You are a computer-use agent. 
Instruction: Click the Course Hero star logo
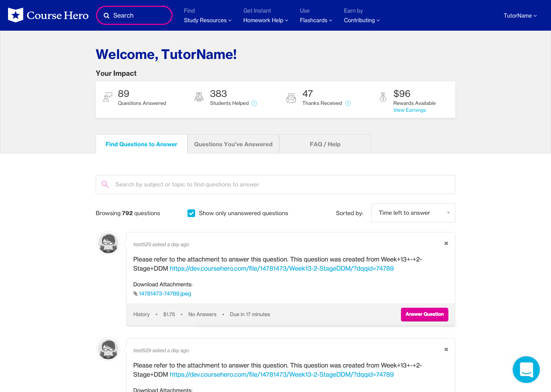pyautogui.click(x=16, y=15)
